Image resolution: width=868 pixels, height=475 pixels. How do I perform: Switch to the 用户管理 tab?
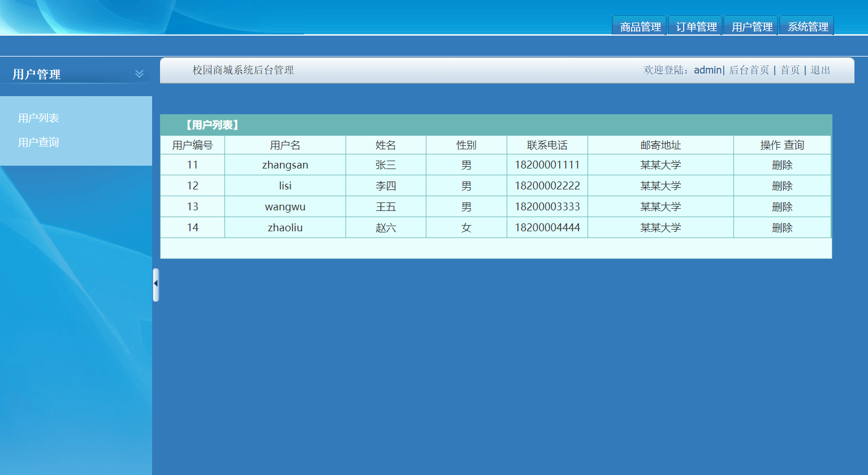tap(752, 27)
